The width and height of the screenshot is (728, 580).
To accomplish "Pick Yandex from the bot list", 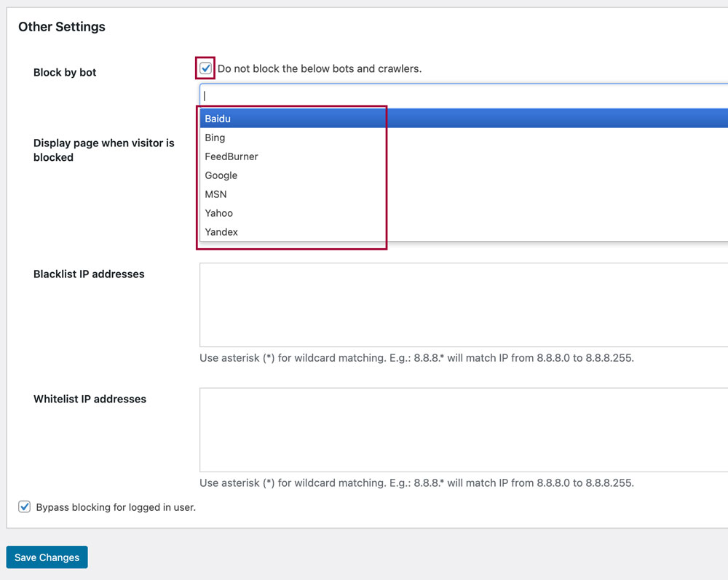I will click(221, 232).
